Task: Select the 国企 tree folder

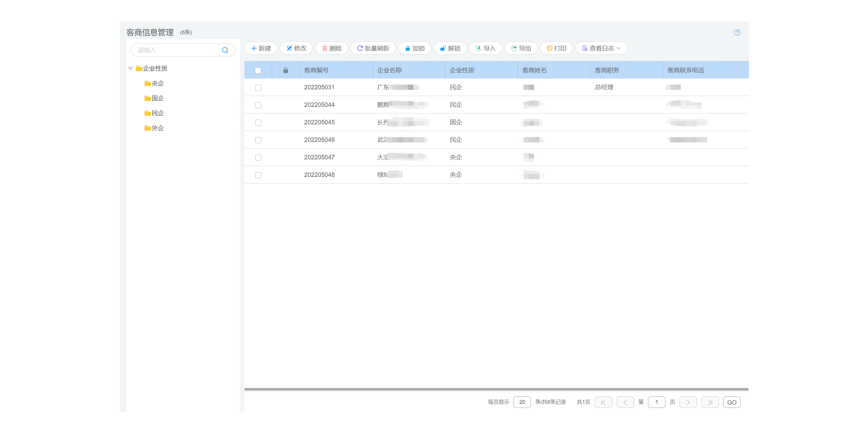Action: point(157,98)
